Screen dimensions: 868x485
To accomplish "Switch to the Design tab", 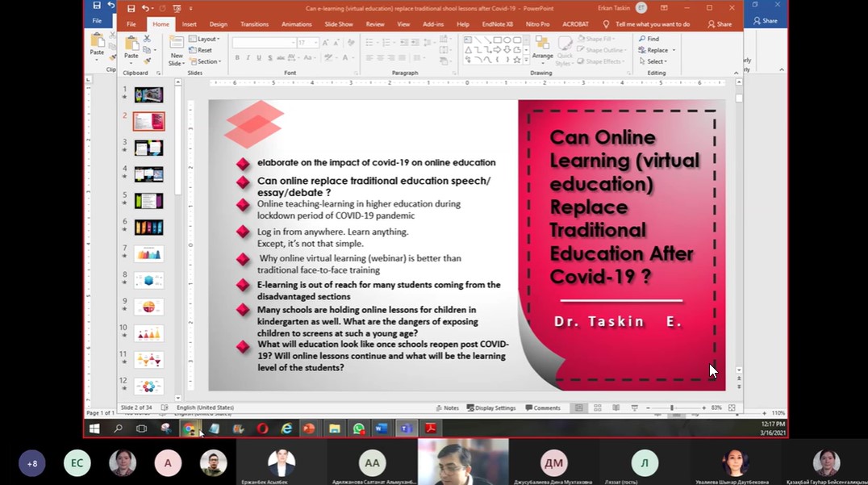I will (218, 24).
